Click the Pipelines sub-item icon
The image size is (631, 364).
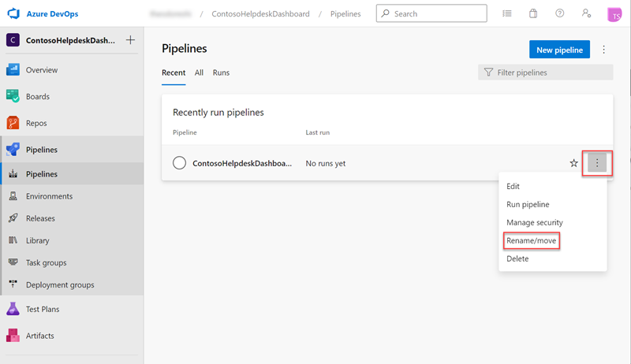point(13,174)
